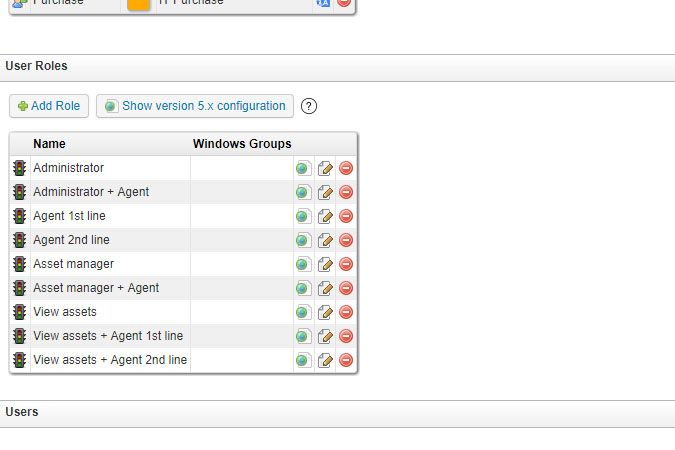Click green globe icon for Agent 2nd line
Viewport: 675px width, 450px height.
[x=303, y=240]
